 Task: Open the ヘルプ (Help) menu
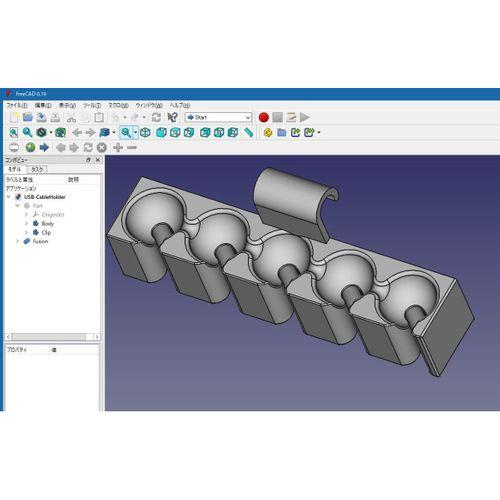180,105
